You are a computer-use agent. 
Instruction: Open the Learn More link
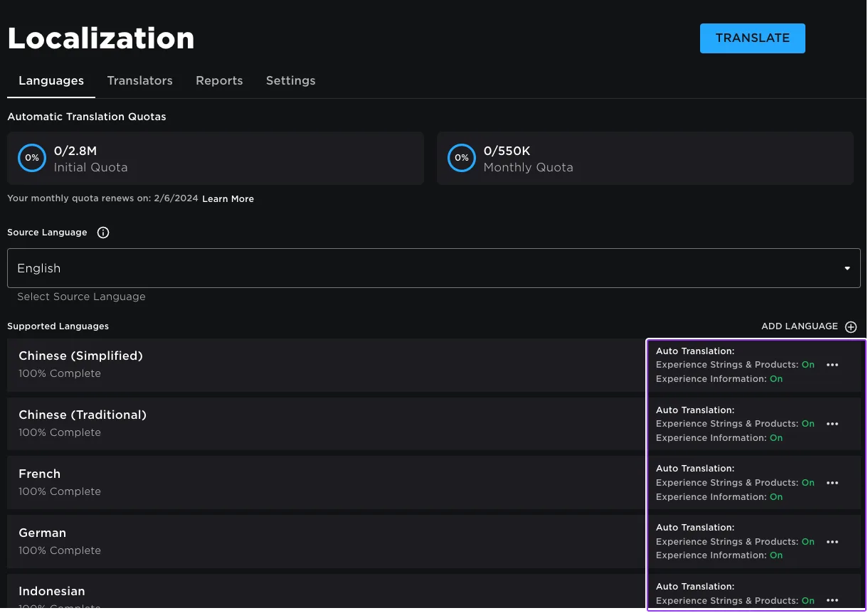(x=228, y=199)
